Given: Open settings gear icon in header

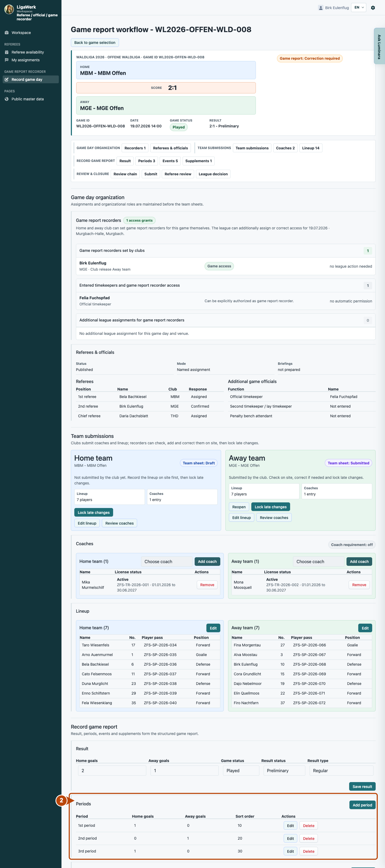Looking at the screenshot, I should pos(373,8).
